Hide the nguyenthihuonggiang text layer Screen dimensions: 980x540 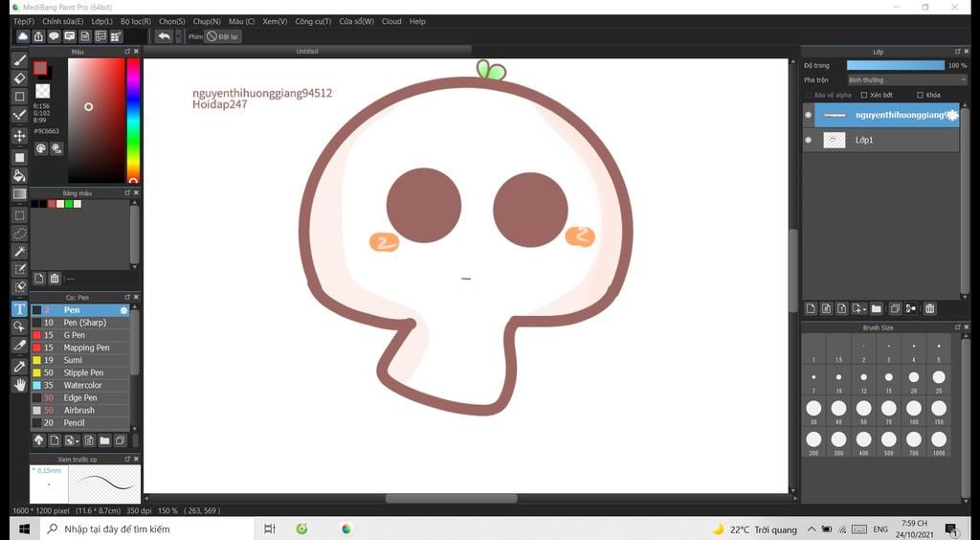pyautogui.click(x=808, y=115)
